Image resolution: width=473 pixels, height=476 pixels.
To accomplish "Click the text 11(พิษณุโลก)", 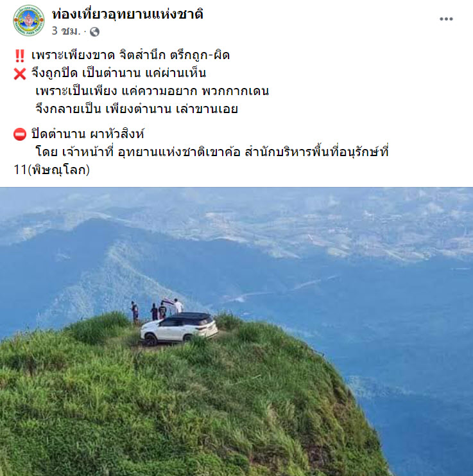I will point(52,170).
